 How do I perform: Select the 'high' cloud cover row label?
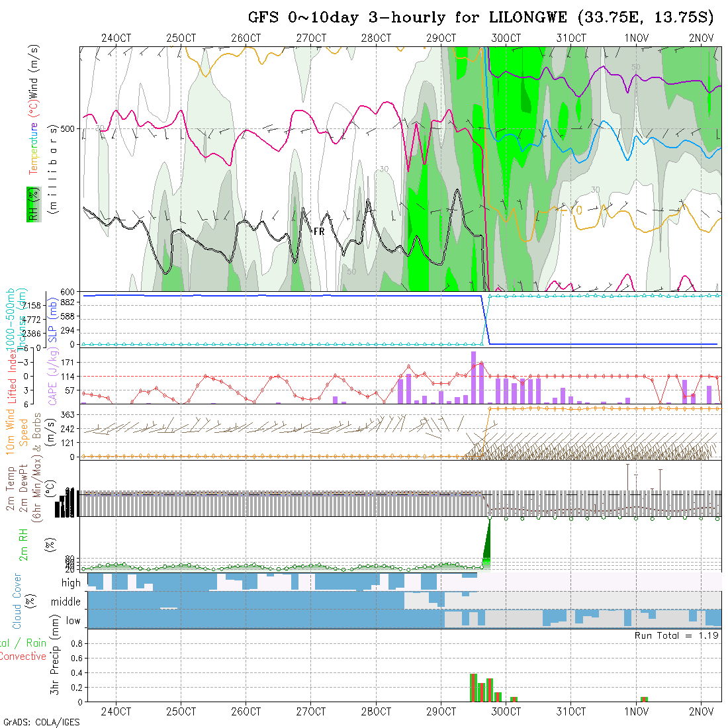tap(71, 583)
